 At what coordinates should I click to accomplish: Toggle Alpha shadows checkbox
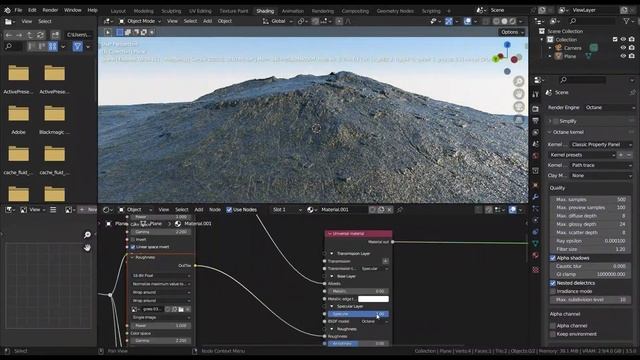553,258
